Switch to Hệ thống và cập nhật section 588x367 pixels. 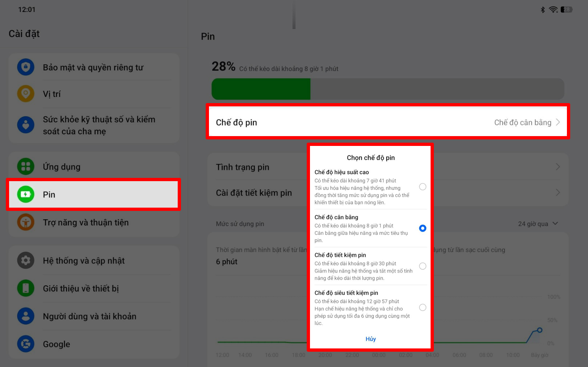84,260
